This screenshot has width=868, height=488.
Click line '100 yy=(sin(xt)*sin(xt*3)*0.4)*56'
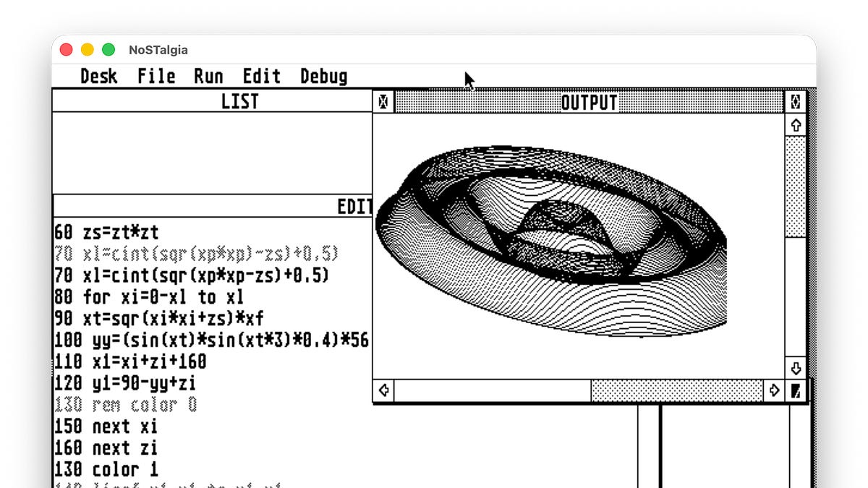212,340
